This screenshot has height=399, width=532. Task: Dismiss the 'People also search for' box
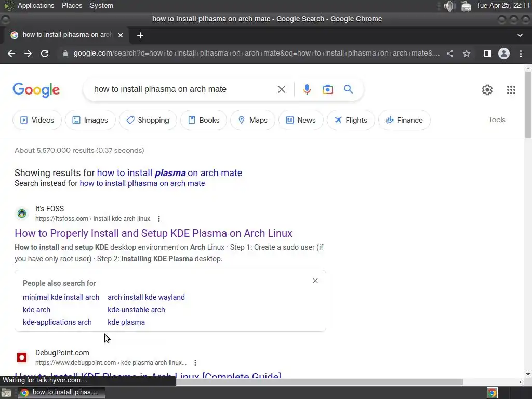click(315, 281)
